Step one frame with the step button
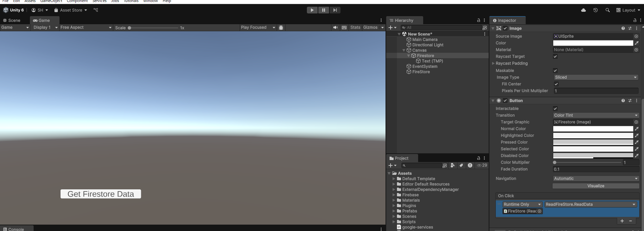 click(x=335, y=10)
